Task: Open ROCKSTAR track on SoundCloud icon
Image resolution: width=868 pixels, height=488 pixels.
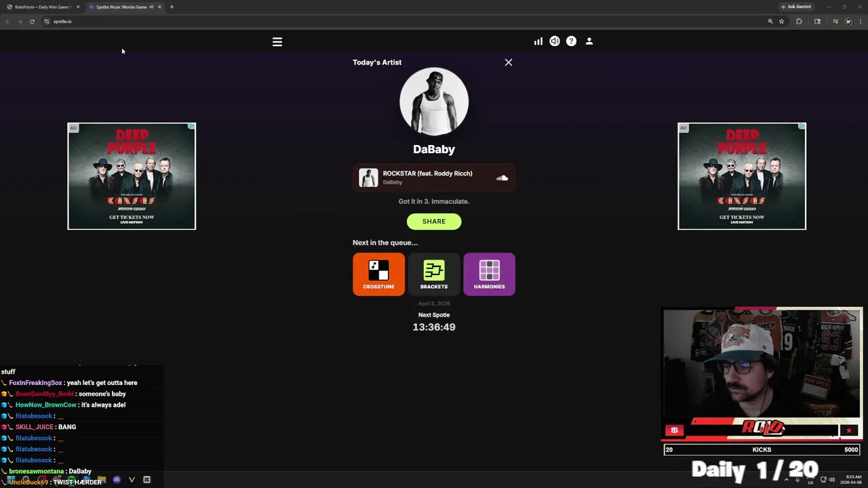Action: click(502, 178)
